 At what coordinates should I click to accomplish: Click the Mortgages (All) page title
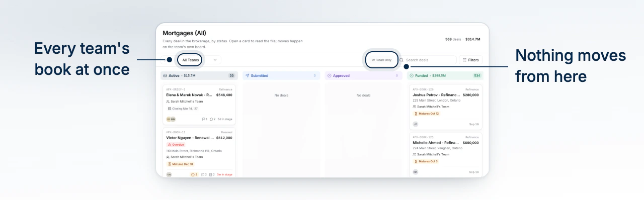pyautogui.click(x=184, y=33)
